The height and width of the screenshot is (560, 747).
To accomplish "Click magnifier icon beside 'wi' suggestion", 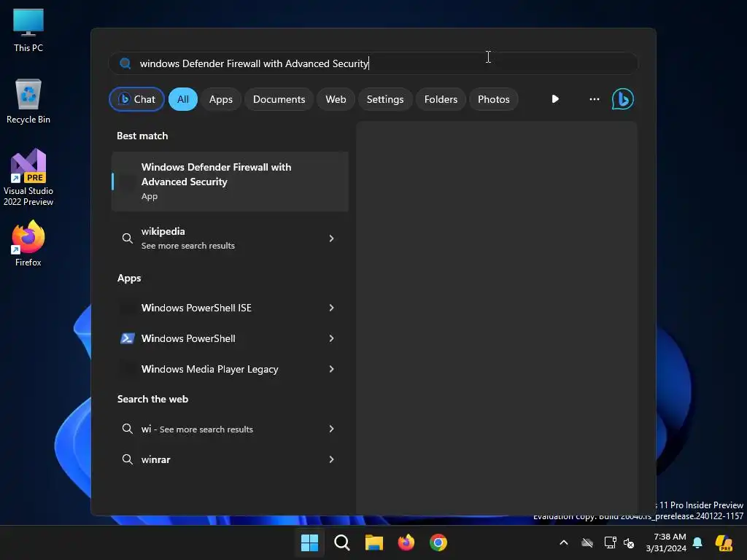I will (x=127, y=429).
